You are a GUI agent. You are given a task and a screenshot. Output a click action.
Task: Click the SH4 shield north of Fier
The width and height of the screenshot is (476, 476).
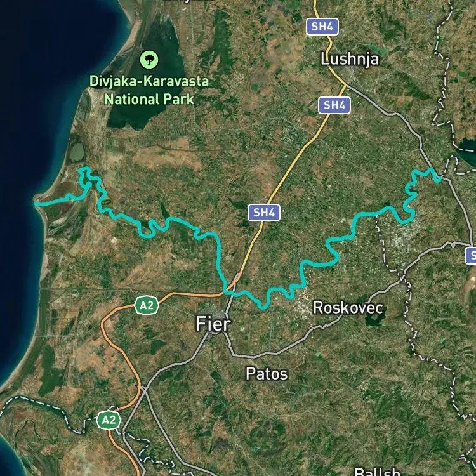coord(264,213)
